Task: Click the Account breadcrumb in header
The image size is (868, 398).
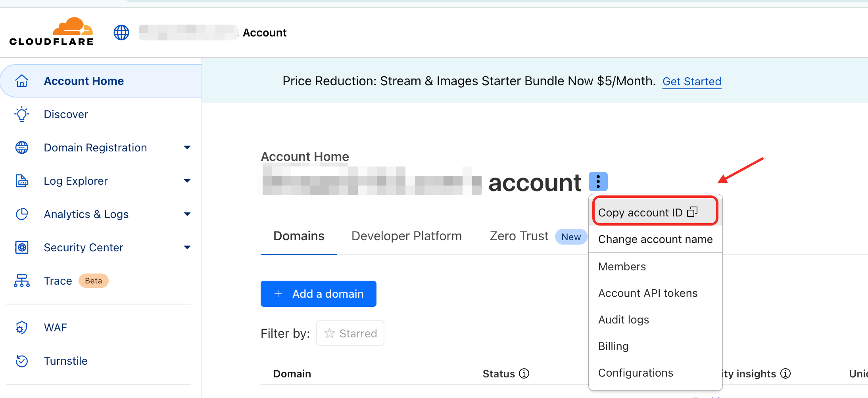Action: 265,33
